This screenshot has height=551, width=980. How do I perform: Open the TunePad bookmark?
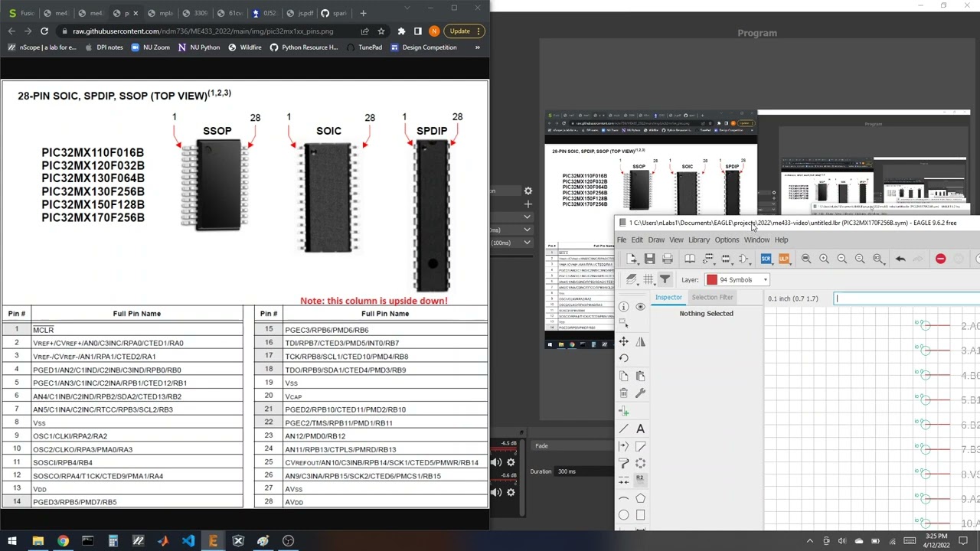364,47
